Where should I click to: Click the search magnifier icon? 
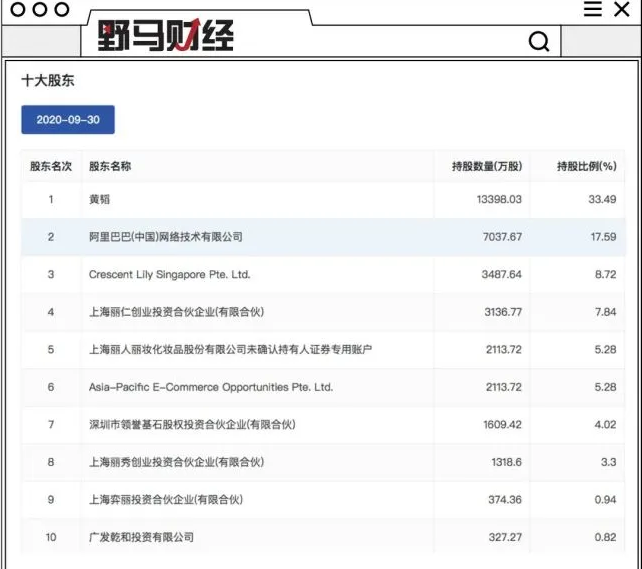(539, 41)
